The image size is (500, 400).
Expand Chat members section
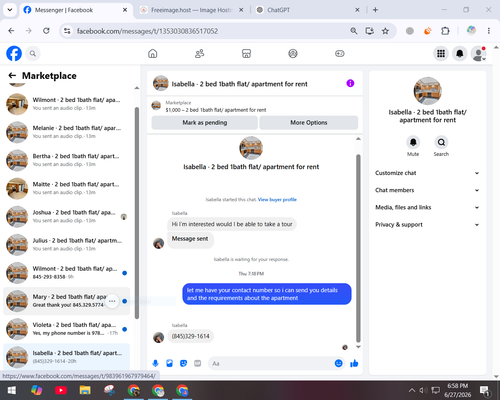point(427,190)
